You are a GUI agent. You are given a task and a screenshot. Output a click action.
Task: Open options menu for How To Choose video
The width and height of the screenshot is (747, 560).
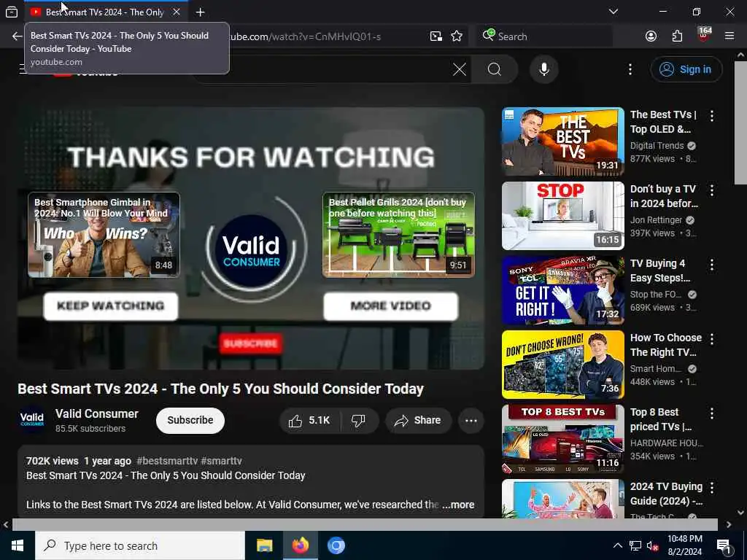tap(712, 339)
